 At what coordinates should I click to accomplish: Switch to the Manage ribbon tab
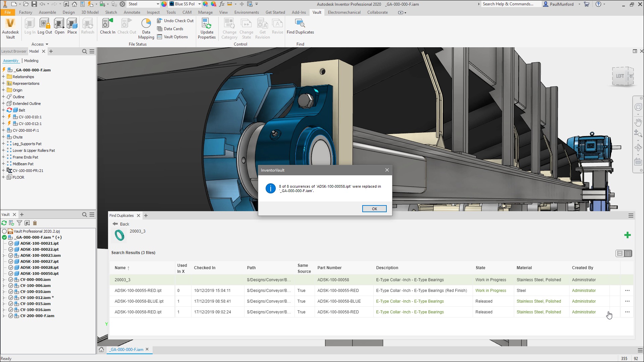(x=205, y=12)
